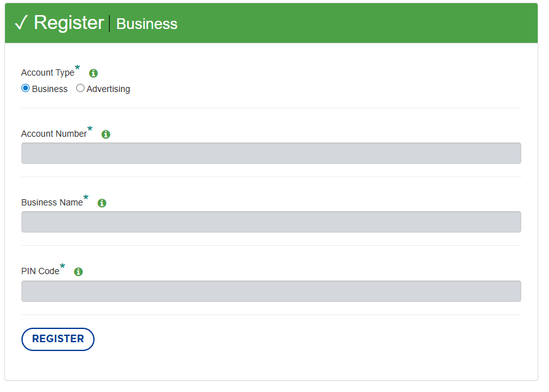Click into the PIN Code field
The height and width of the screenshot is (392, 549).
pyautogui.click(x=271, y=291)
